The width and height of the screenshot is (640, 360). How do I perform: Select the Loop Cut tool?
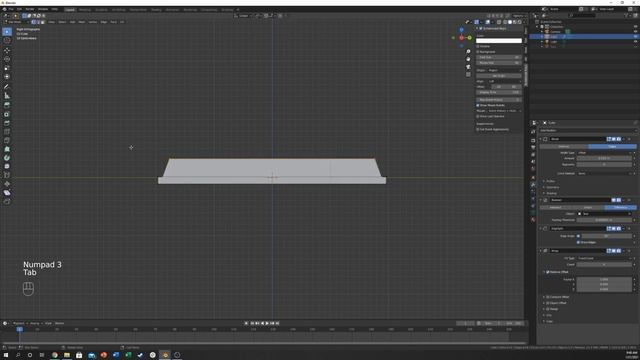pyautogui.click(x=7, y=140)
